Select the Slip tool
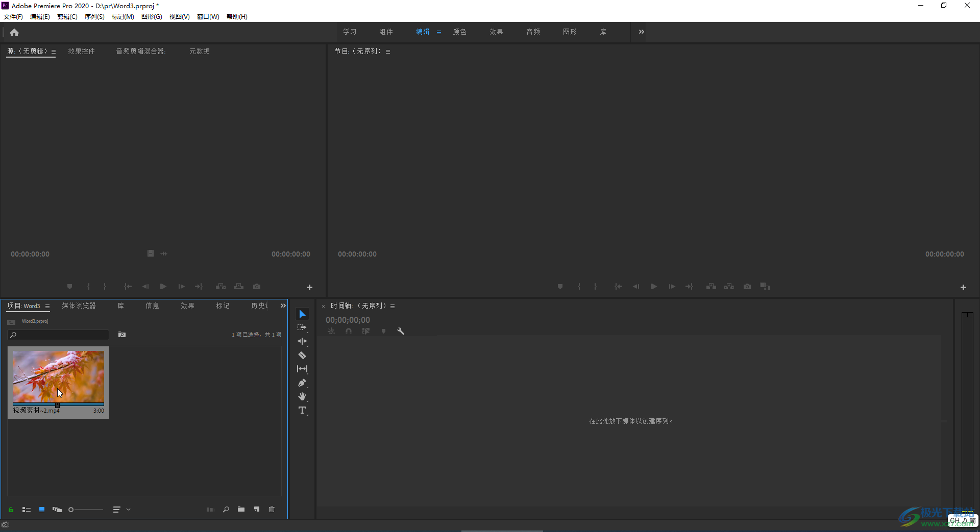This screenshot has width=980, height=532. (302, 369)
